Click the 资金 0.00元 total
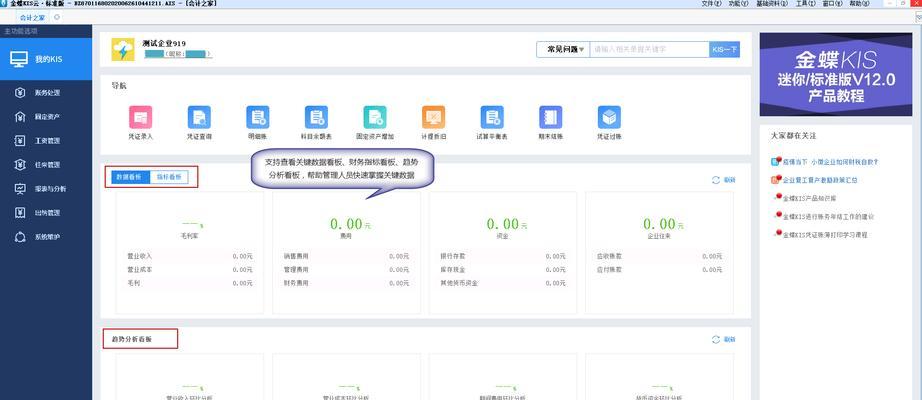Screen dimensions: 922x400 [x=507, y=224]
